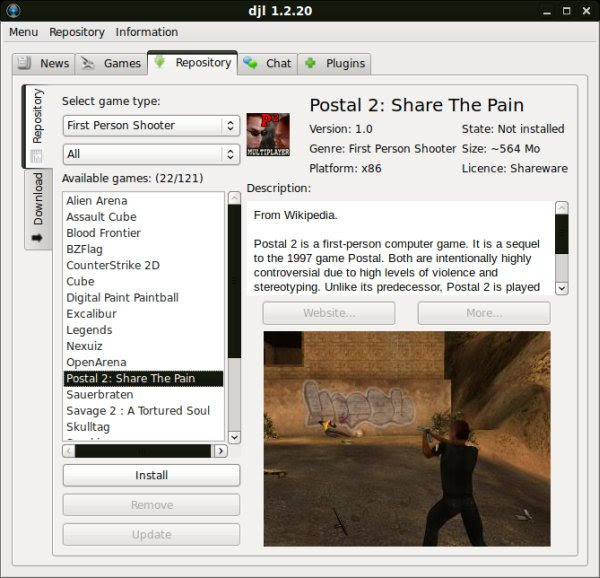Click games list horizontal scroll left arrow
Screen dimensions: 600x578
pos(69,451)
